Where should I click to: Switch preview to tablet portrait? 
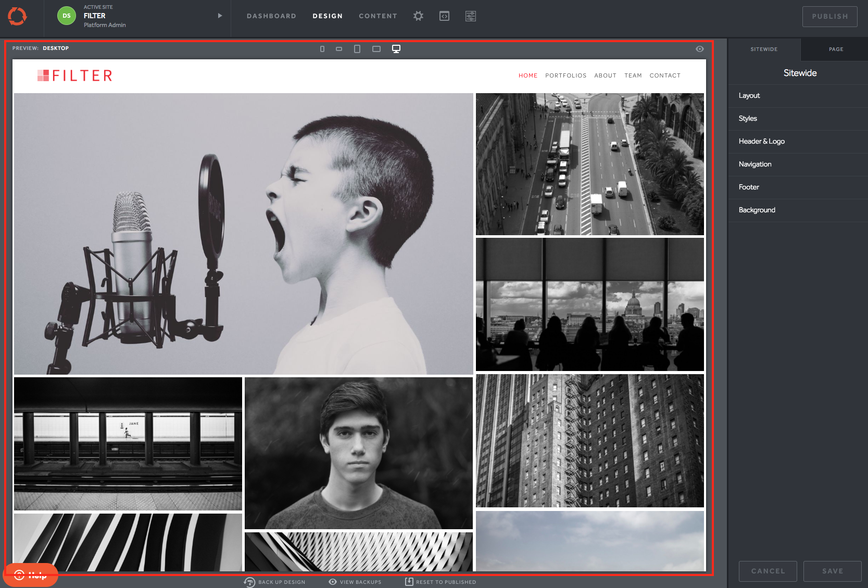(357, 49)
